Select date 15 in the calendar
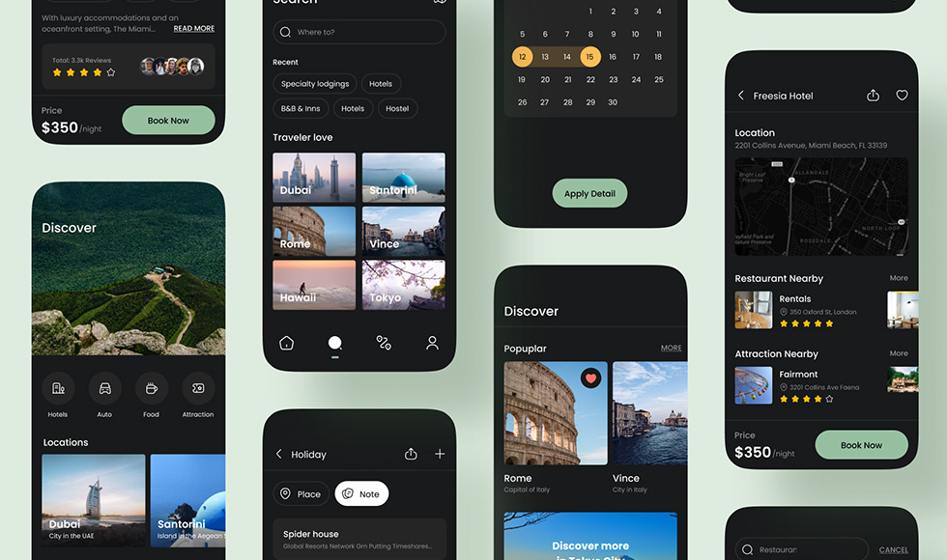 [590, 57]
